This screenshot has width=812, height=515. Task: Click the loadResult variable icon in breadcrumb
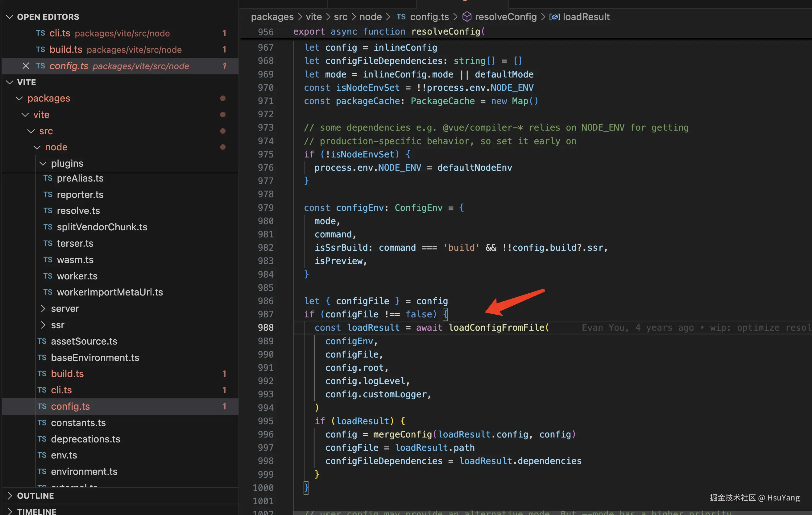(554, 17)
